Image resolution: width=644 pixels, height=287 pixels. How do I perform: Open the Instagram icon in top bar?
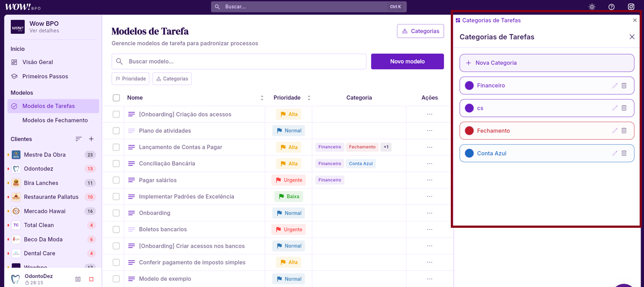click(631, 7)
